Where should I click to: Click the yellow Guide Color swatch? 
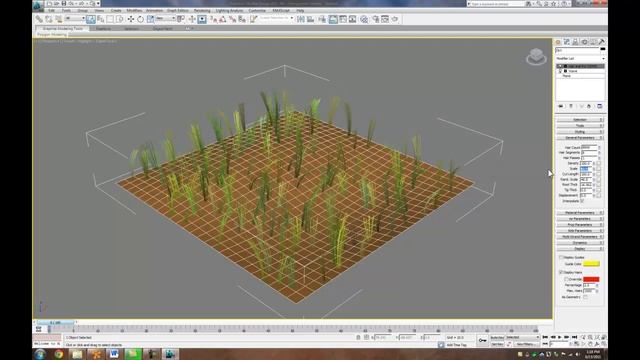click(591, 264)
